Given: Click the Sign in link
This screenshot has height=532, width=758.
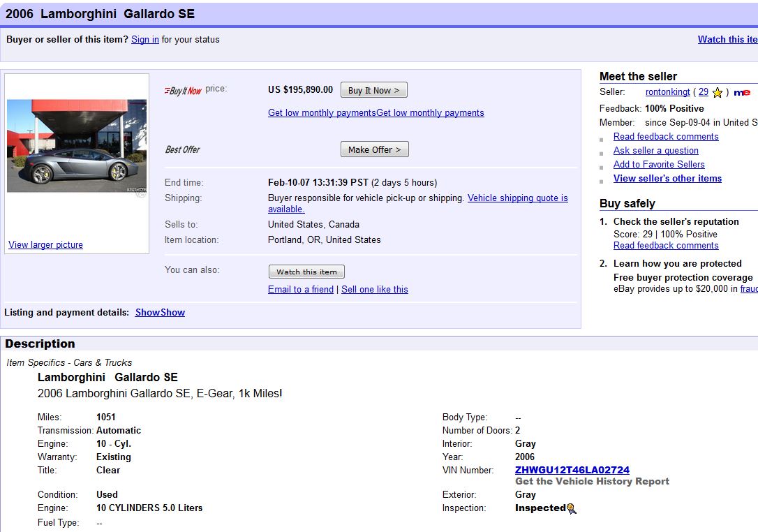Looking at the screenshot, I should (145, 40).
